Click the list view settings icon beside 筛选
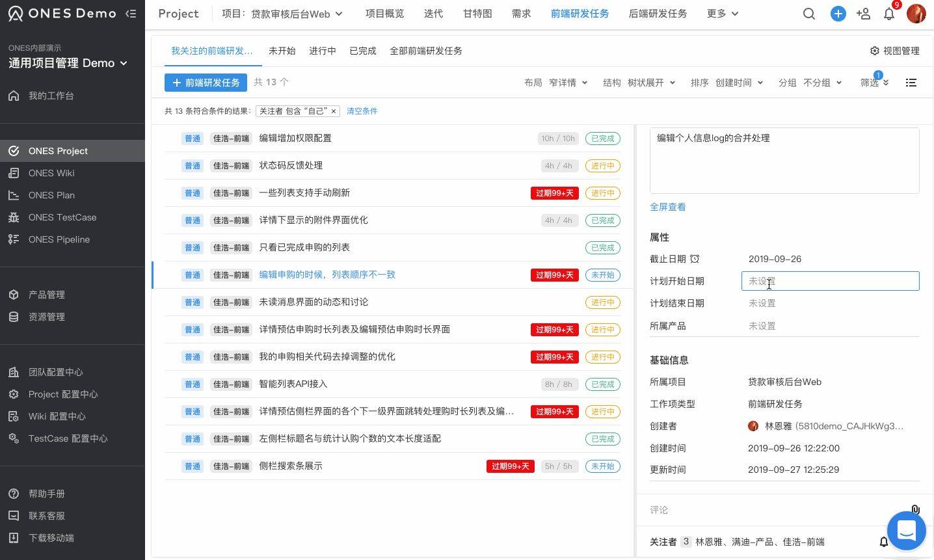Image resolution: width=934 pixels, height=560 pixels. [911, 83]
